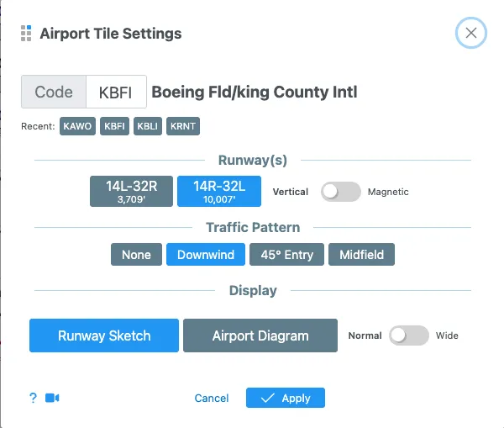Choose Midfield traffic pattern
The image size is (504, 428).
(361, 255)
